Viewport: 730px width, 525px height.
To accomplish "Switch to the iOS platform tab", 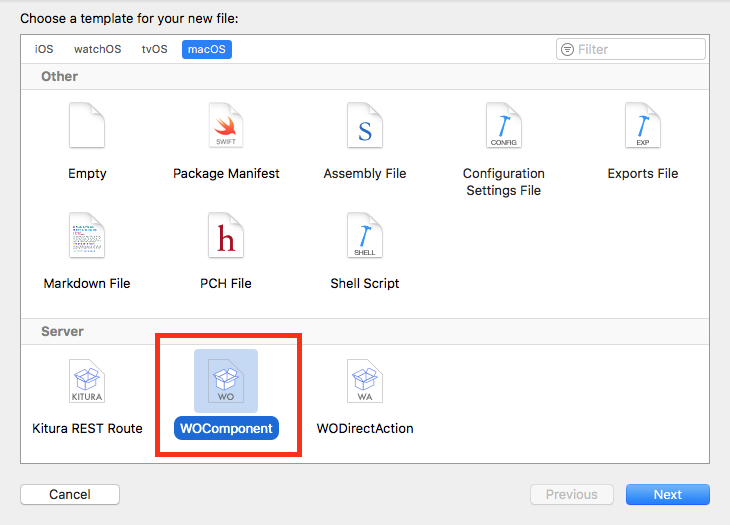I will click(44, 49).
